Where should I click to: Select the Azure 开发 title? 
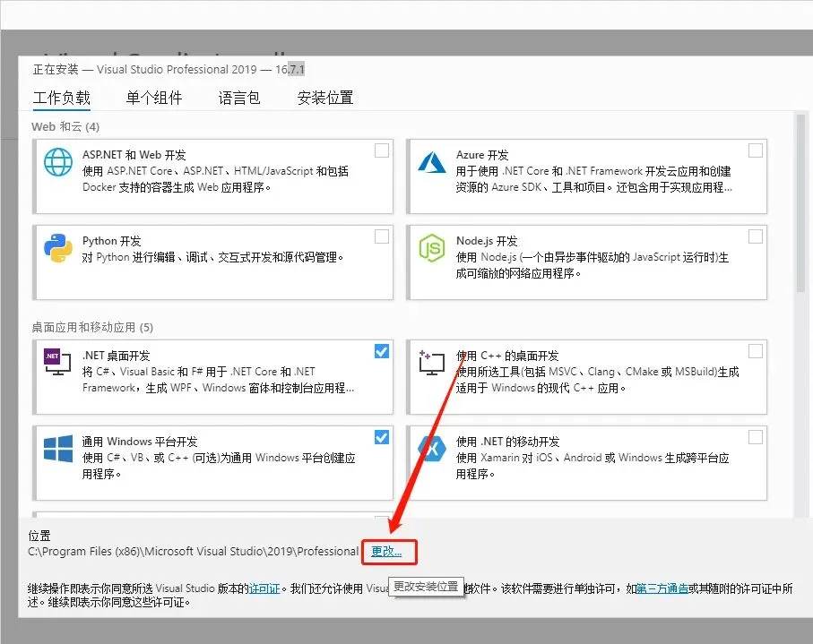point(482,155)
